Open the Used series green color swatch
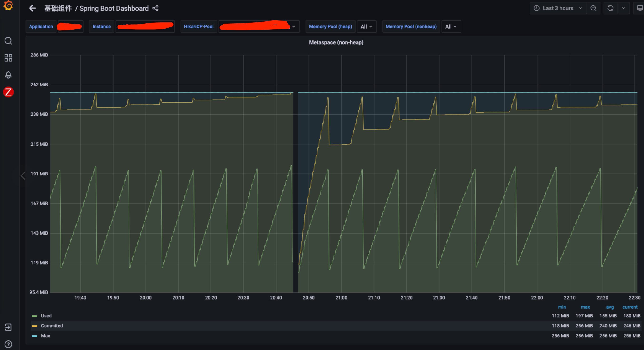Viewport: 644px width, 350px height. click(x=35, y=316)
